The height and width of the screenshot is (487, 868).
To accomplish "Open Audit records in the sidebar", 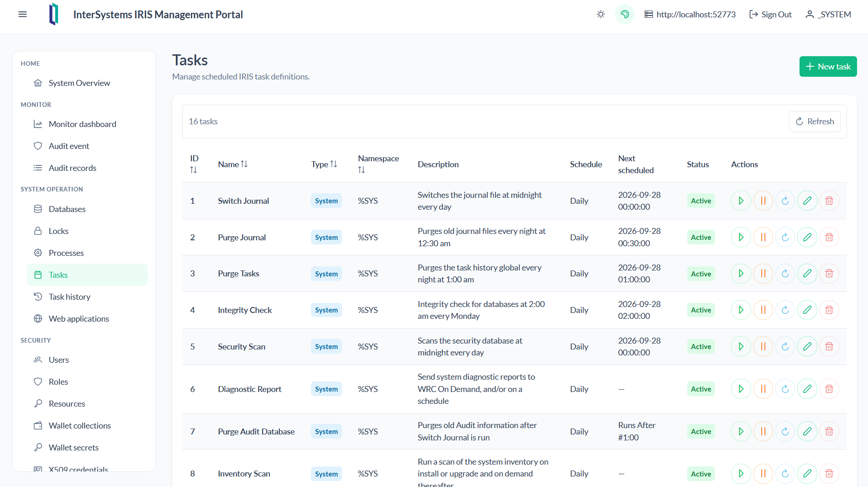I will click(87, 168).
